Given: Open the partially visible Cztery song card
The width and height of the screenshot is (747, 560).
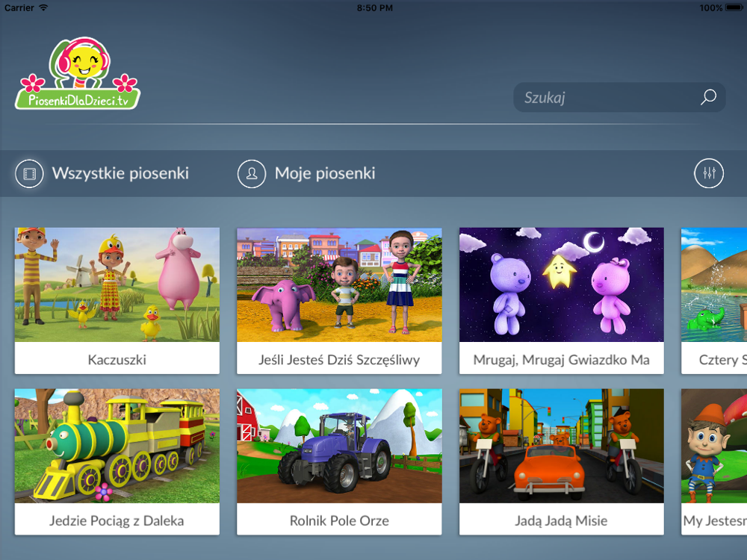Looking at the screenshot, I should [714, 300].
